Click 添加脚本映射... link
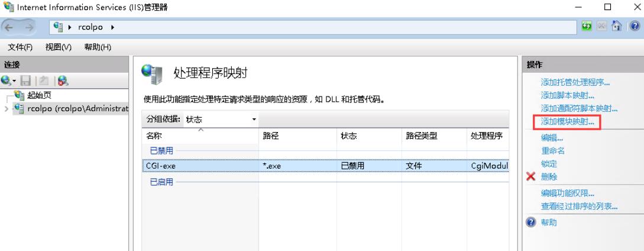Viewport: 644px width, 251px height. click(x=567, y=96)
